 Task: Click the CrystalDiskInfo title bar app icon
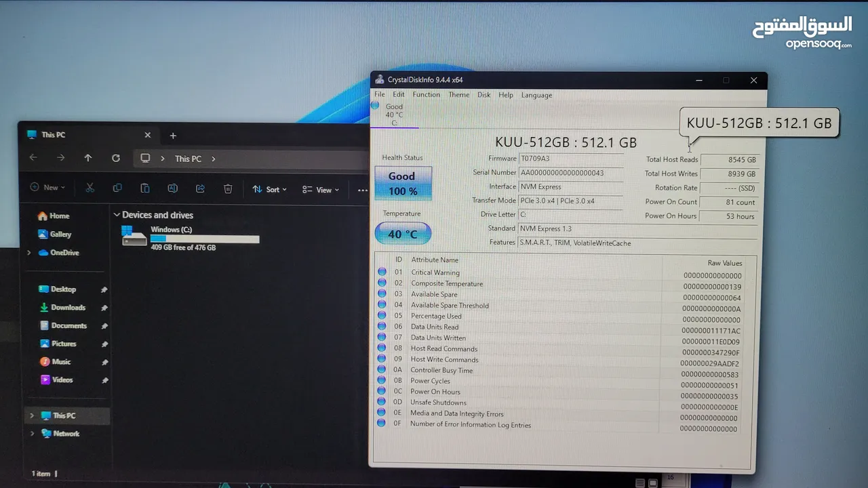[x=380, y=79]
